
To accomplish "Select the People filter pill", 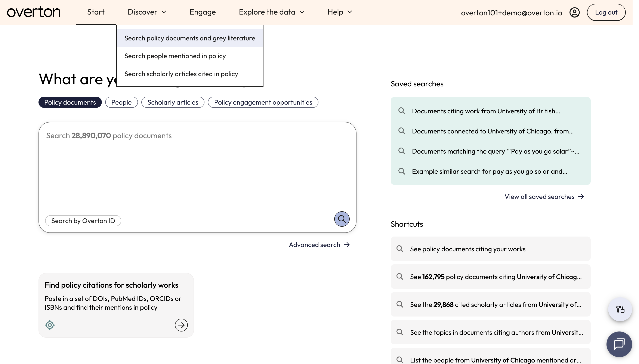I will pos(121,102).
